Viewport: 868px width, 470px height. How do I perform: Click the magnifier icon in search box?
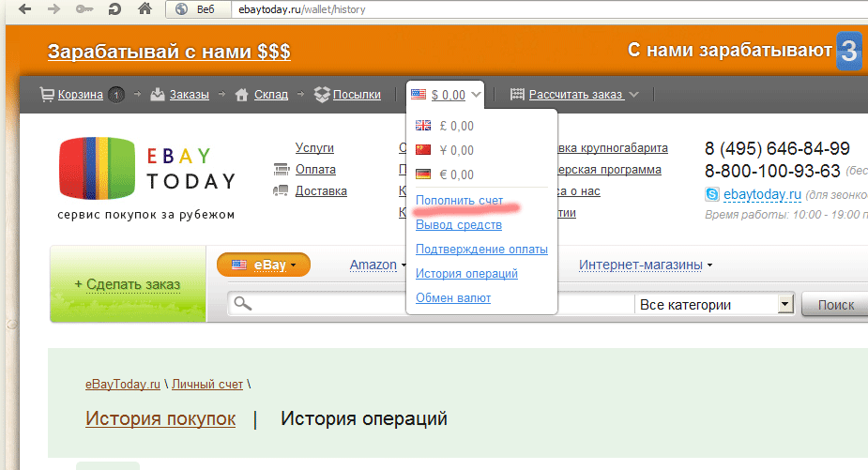(242, 303)
